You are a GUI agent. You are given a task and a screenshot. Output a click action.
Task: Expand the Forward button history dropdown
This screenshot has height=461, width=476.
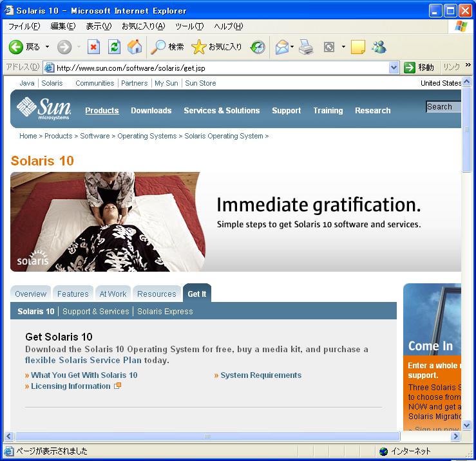pyautogui.click(x=79, y=47)
